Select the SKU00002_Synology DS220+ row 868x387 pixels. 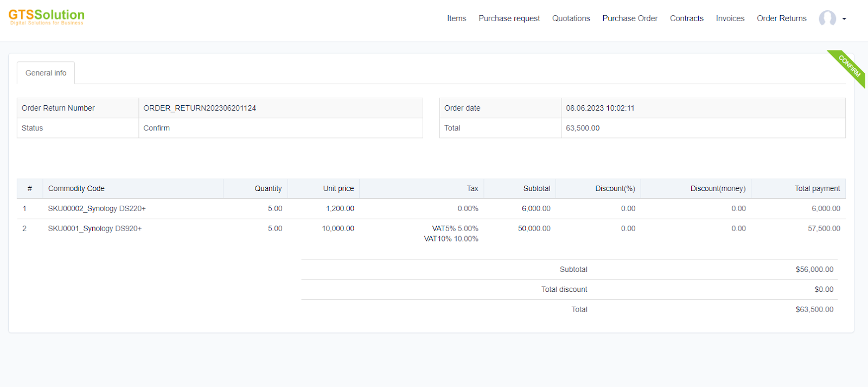pos(97,208)
